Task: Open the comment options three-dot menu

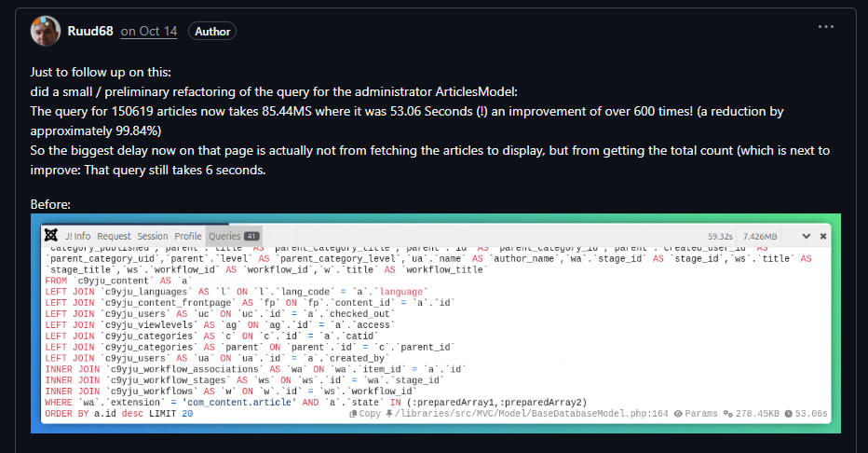Action: [826, 27]
